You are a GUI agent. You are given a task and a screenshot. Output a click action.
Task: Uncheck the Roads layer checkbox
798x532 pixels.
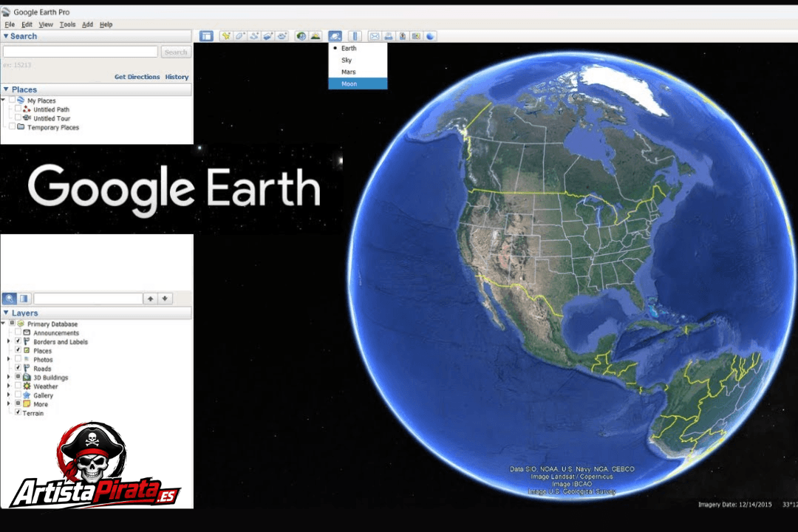[x=18, y=368]
